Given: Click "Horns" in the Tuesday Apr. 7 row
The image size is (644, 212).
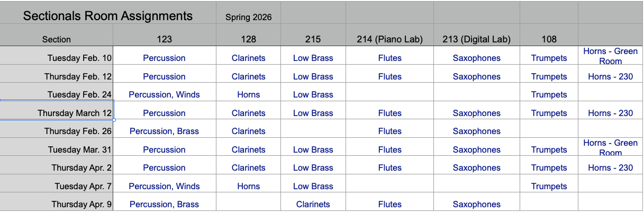Looking at the screenshot, I should pos(248,186).
